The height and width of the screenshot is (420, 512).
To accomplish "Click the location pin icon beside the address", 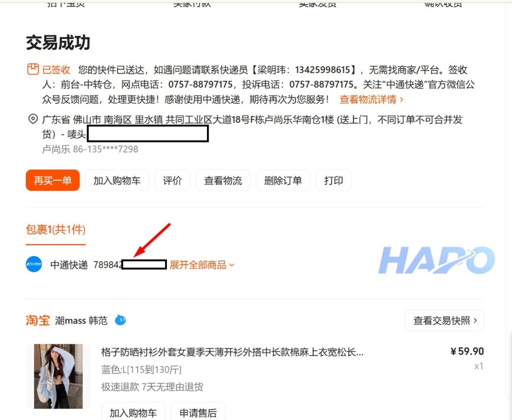I will (33, 119).
